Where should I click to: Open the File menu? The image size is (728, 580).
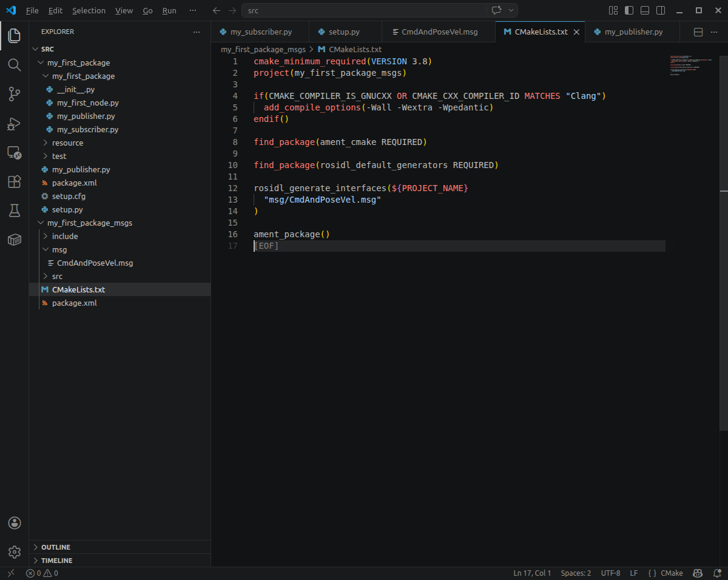click(x=32, y=11)
